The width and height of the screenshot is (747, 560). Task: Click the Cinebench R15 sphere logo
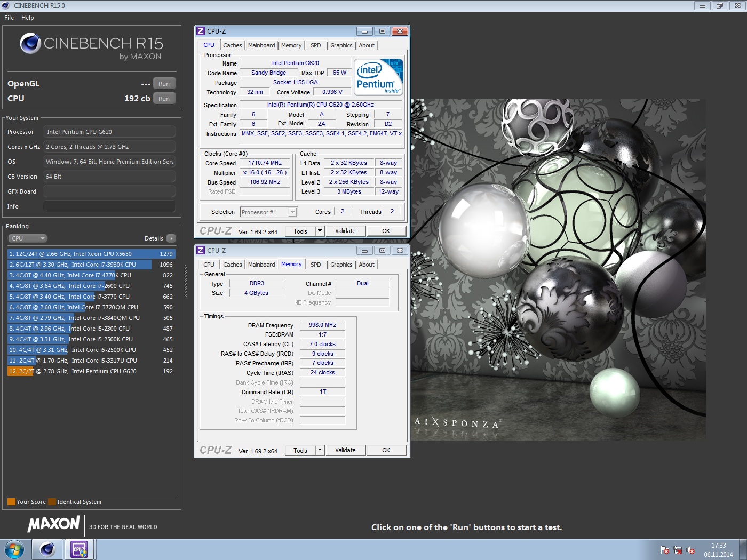30,43
